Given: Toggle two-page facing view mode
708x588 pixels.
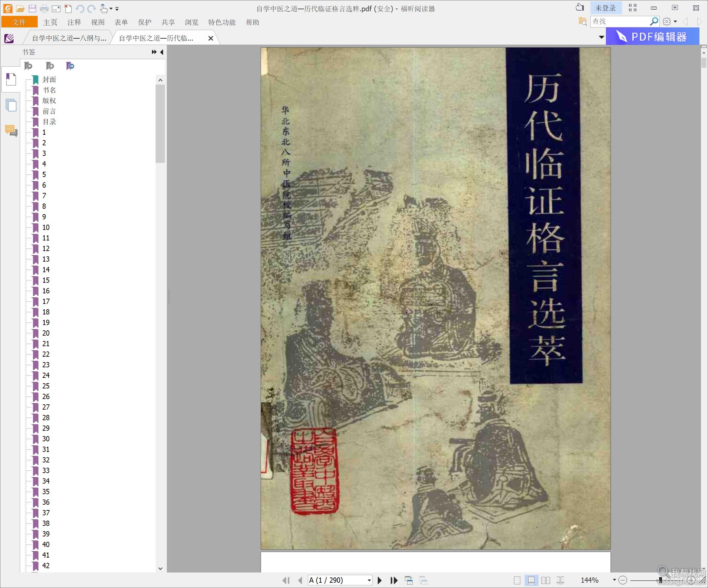Looking at the screenshot, I should pos(545,580).
